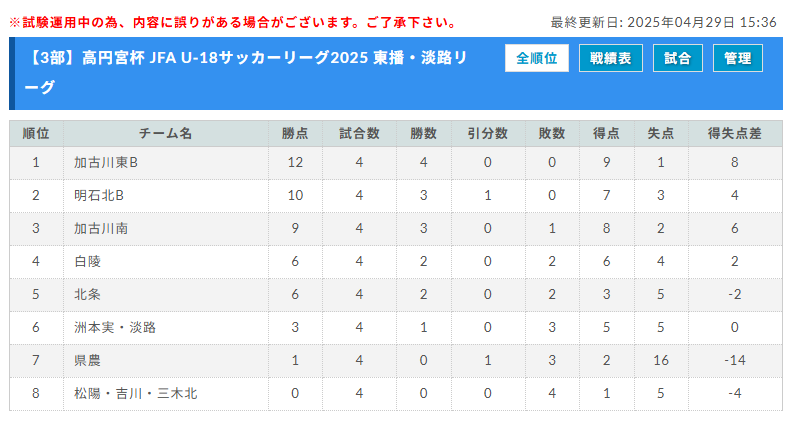The width and height of the screenshot is (792, 422).
Task: Click the 得失点差 column header
Action: pos(734,134)
